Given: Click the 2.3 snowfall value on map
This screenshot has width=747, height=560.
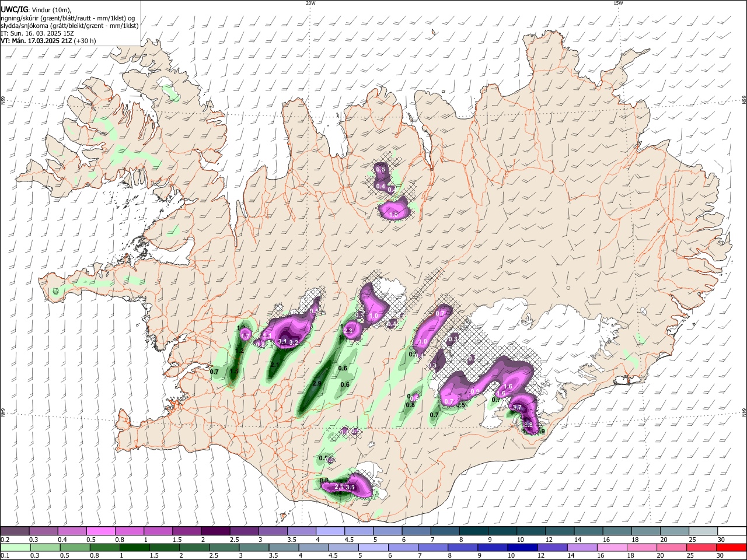Looking at the screenshot, I should [348, 331].
